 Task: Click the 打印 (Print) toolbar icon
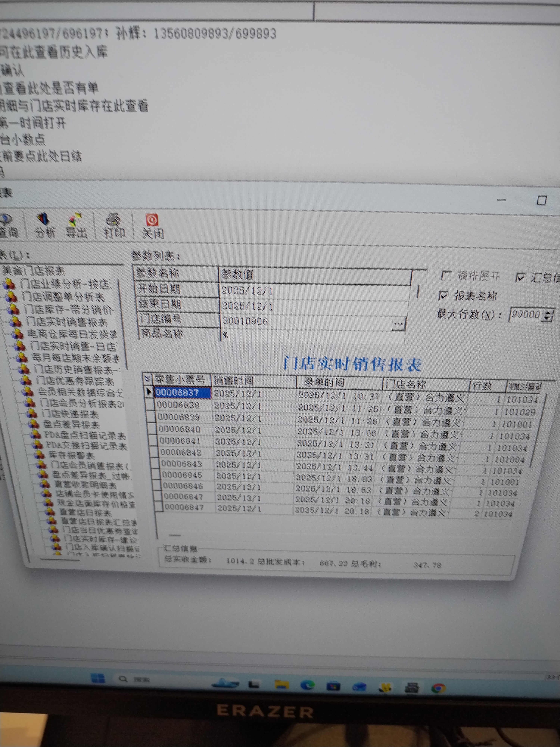(114, 226)
